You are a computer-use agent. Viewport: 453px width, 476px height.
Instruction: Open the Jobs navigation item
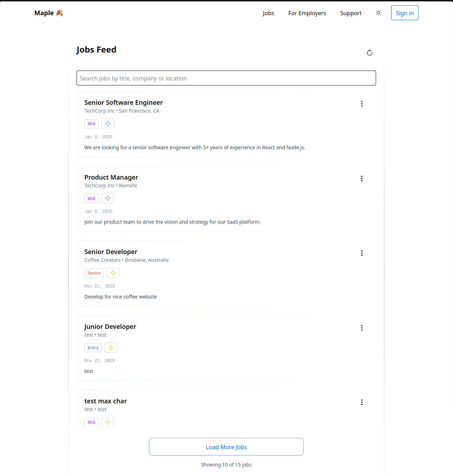click(x=268, y=13)
